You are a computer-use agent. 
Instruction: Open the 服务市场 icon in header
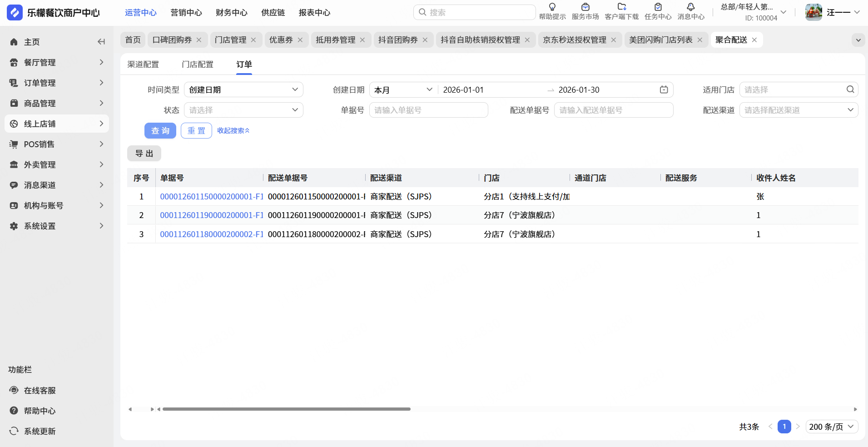(x=585, y=7)
